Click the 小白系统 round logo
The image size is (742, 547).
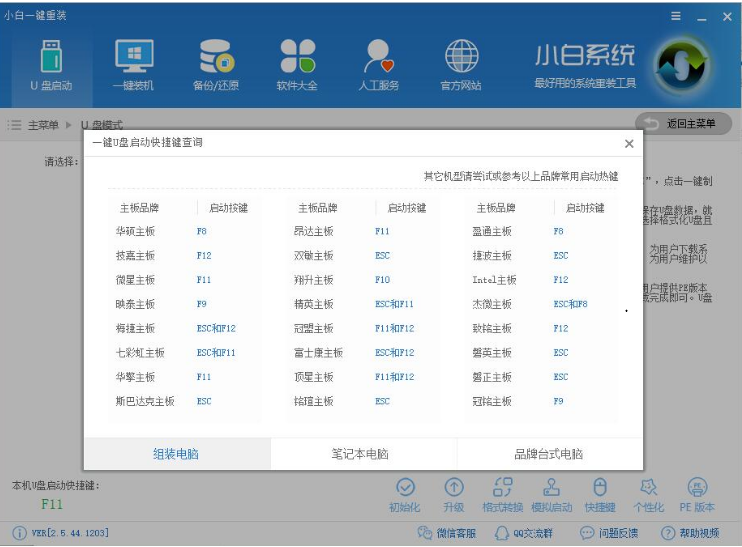point(681,65)
